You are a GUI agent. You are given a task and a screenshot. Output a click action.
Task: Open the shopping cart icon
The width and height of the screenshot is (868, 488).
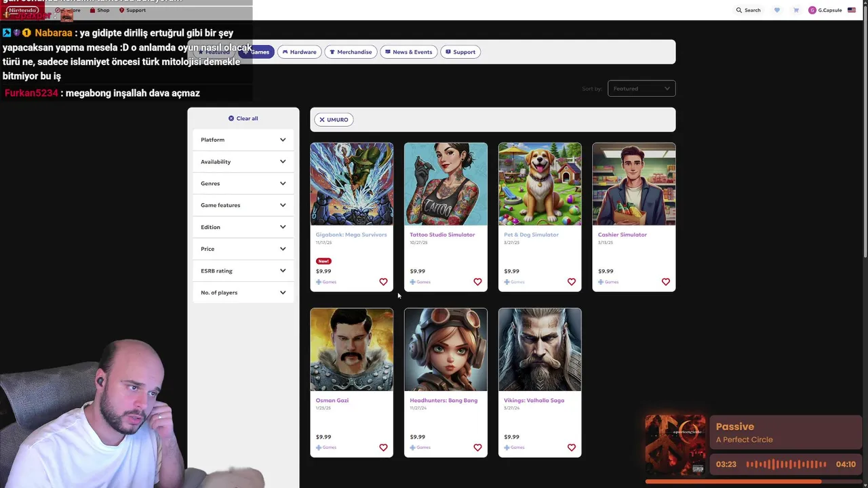(x=796, y=10)
